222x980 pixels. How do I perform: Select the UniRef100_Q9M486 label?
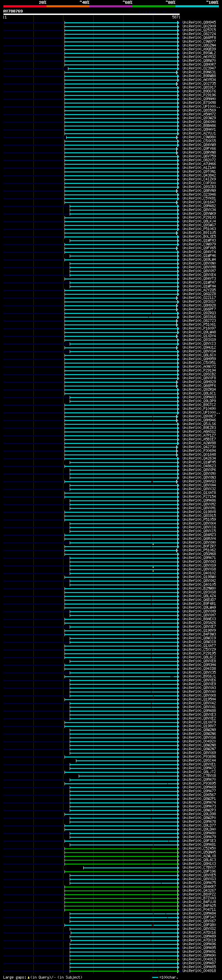199,500
